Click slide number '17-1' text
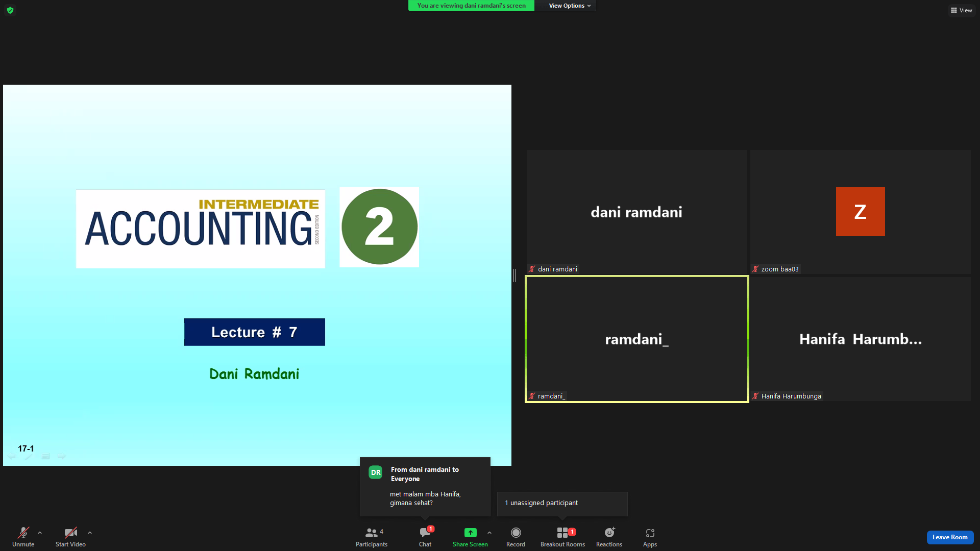Screen dimensions: 980x551 (x=26, y=449)
